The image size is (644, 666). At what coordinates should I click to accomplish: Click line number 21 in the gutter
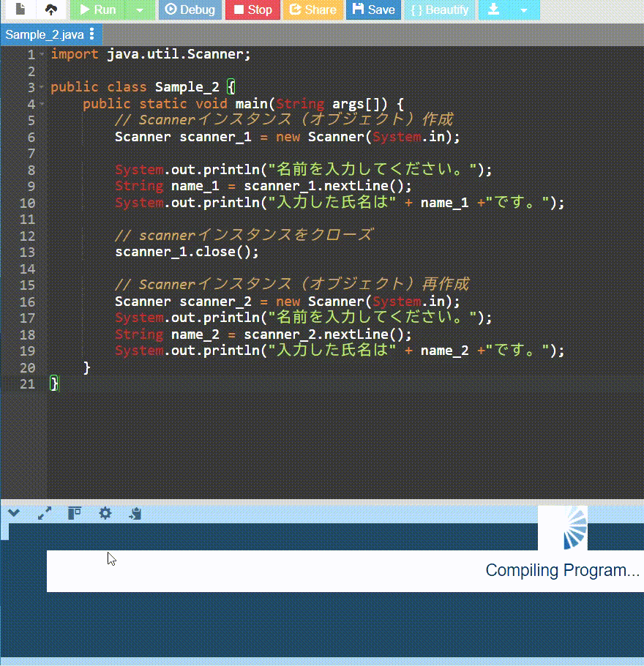(x=27, y=384)
